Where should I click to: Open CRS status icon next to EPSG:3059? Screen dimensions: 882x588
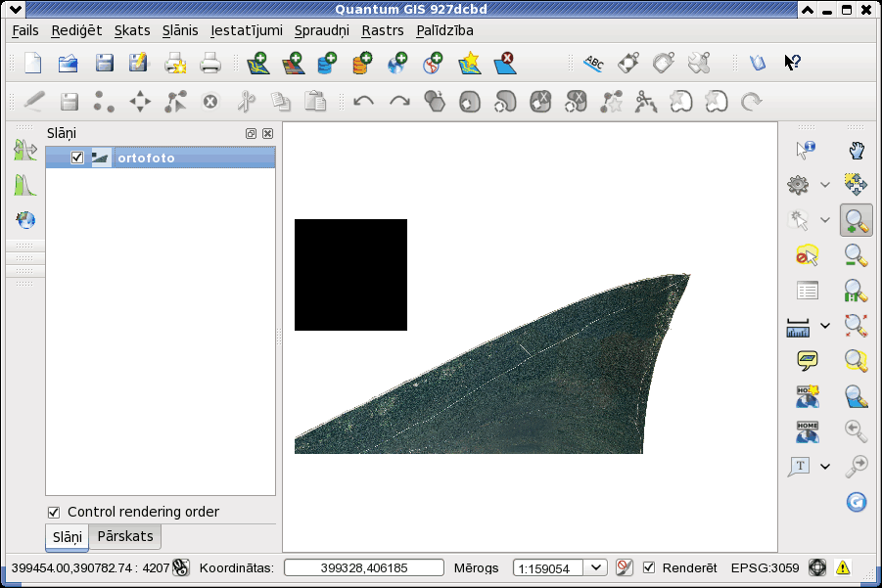coord(816,567)
